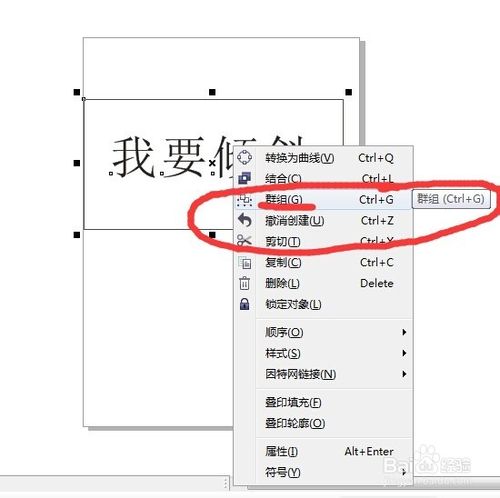Choose 剪切(T) menu entry

[x=323, y=241]
